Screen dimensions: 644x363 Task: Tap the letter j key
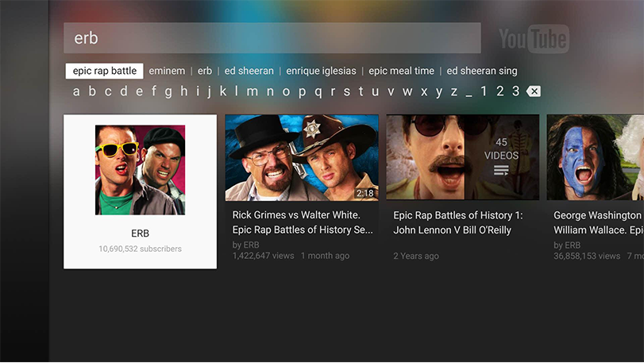point(210,92)
